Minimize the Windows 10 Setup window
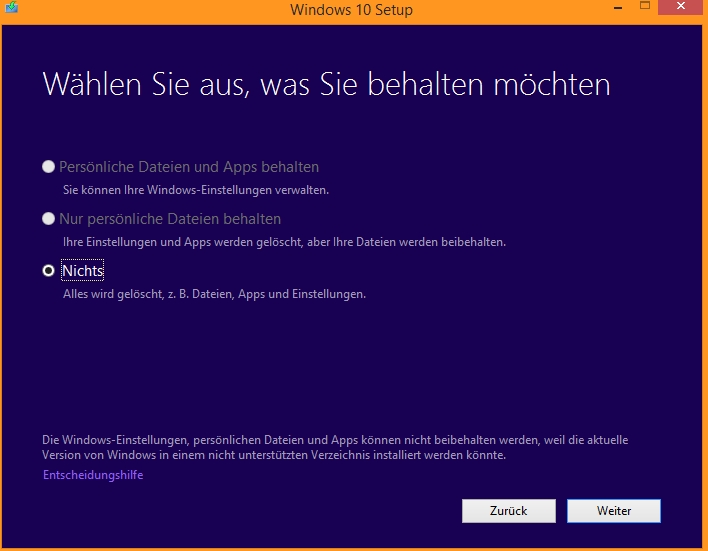The width and height of the screenshot is (708, 551). click(618, 7)
